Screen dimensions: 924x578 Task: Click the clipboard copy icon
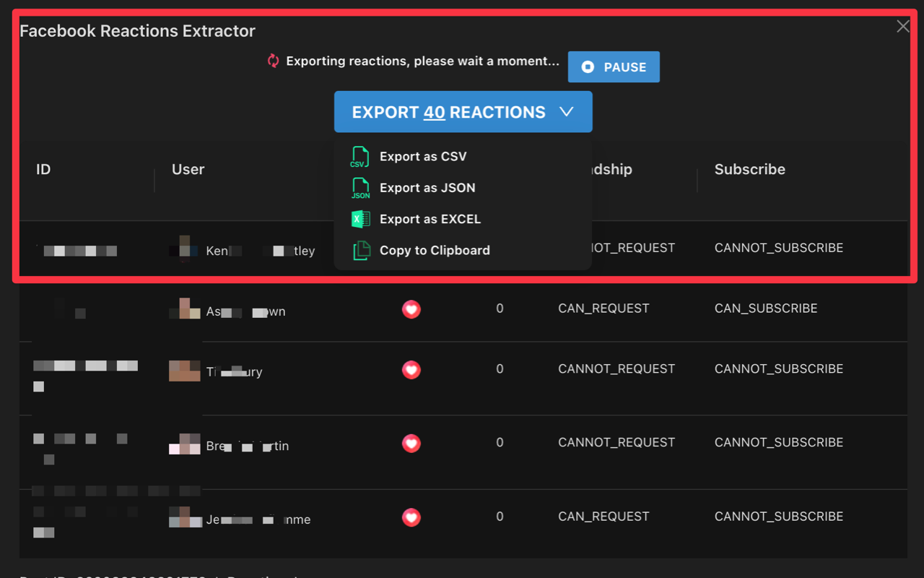click(x=361, y=251)
